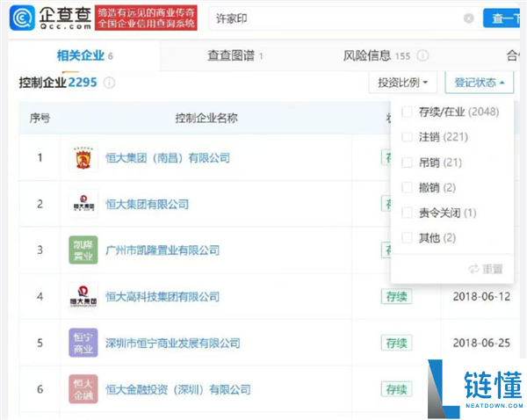Open link 深圳市恒宁商业发展有限公司

(173, 343)
